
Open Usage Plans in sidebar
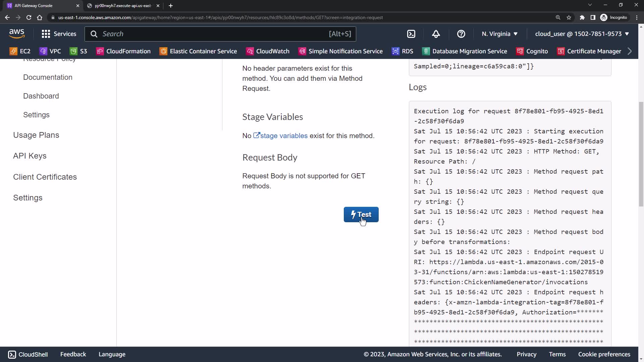(36, 135)
